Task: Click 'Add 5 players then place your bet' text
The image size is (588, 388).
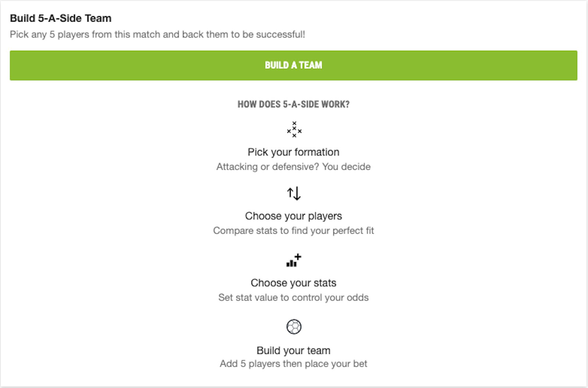Action: (293, 364)
